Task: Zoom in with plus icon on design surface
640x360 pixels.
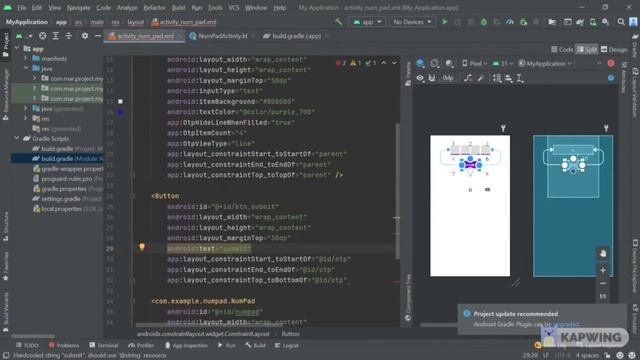Action: point(603,270)
